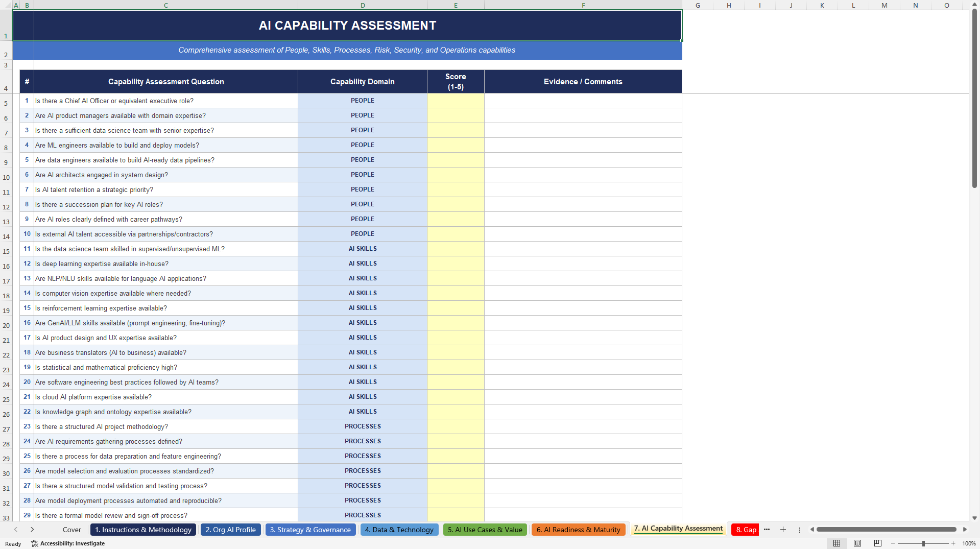The width and height of the screenshot is (980, 549).
Task: Select 7. AI Capability Assessment tab
Action: point(678,529)
